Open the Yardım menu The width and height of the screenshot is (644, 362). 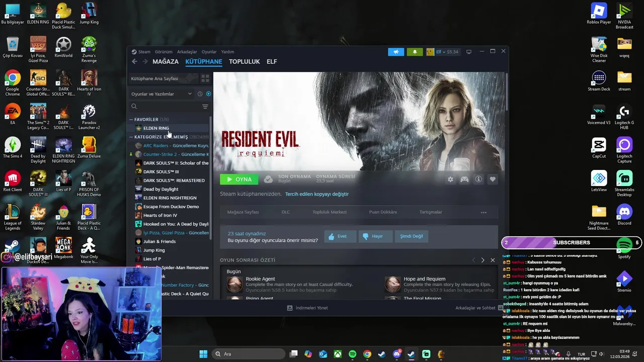(x=227, y=52)
